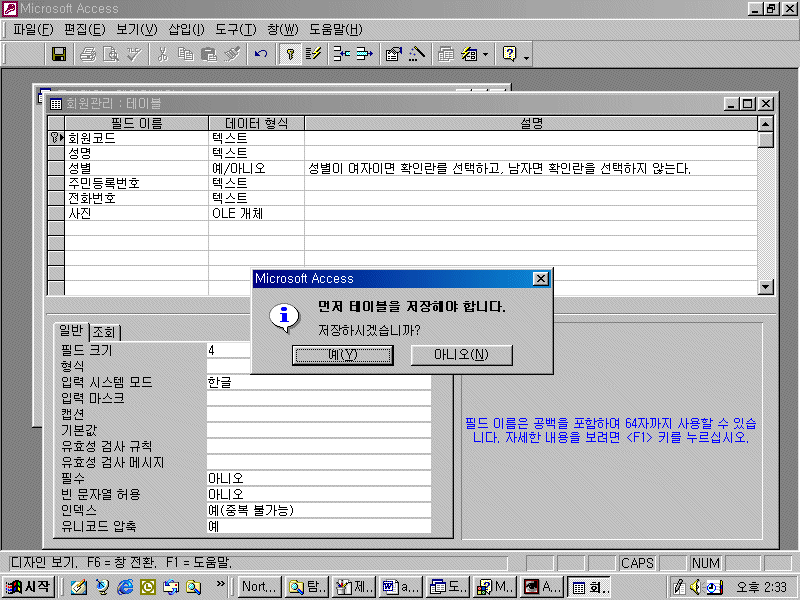Switch to the Nort.. taskbar button
Image resolution: width=800 pixels, height=600 pixels.
click(259, 587)
